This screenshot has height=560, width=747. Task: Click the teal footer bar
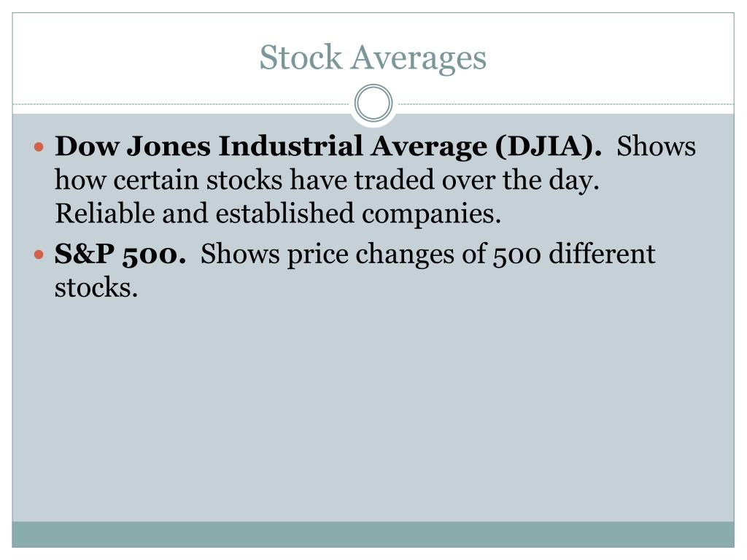373,534
